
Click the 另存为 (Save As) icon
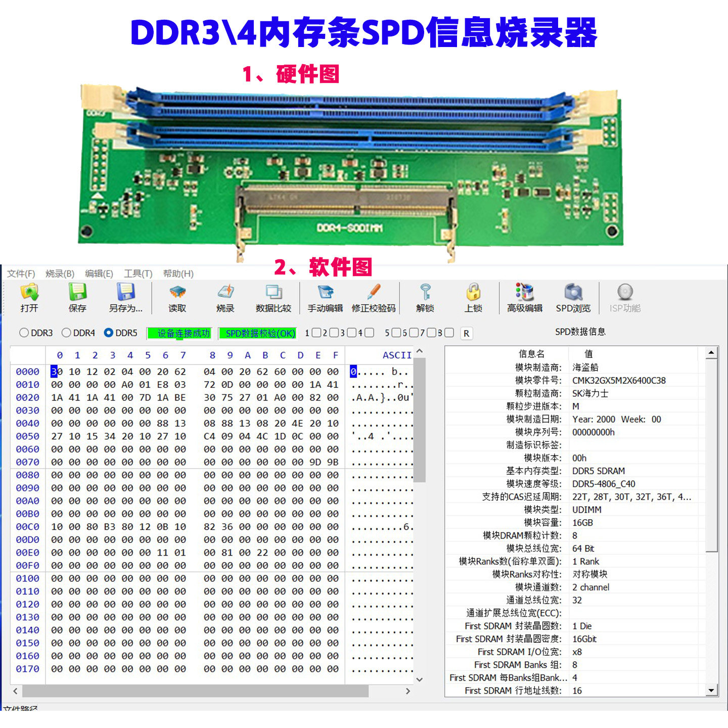[125, 292]
